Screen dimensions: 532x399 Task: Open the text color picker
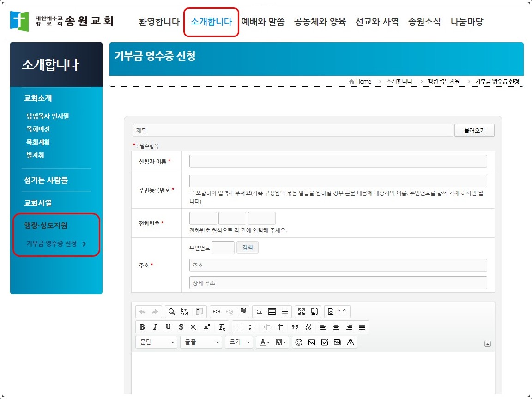pos(264,342)
